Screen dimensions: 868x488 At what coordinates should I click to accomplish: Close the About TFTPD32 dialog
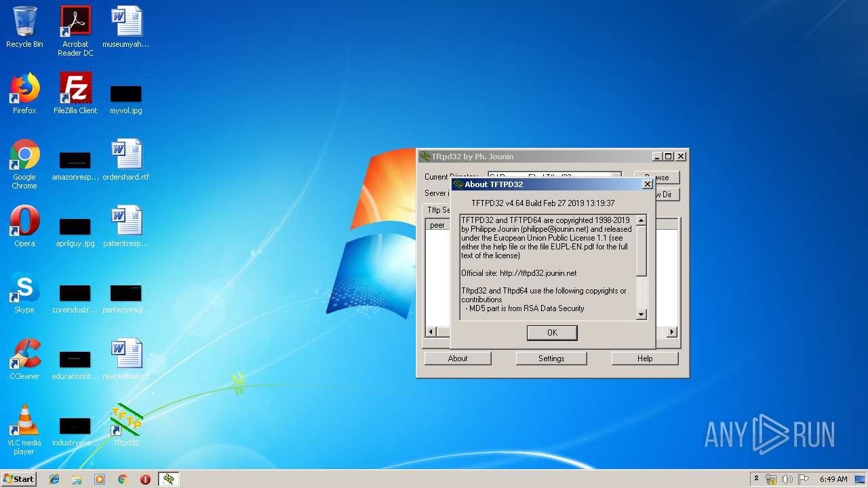[647, 184]
